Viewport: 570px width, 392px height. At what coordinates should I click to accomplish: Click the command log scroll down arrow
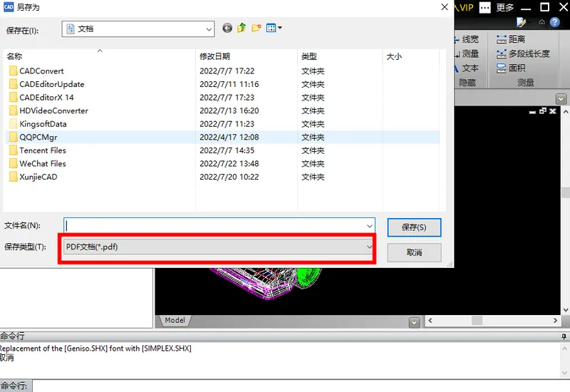(x=564, y=373)
